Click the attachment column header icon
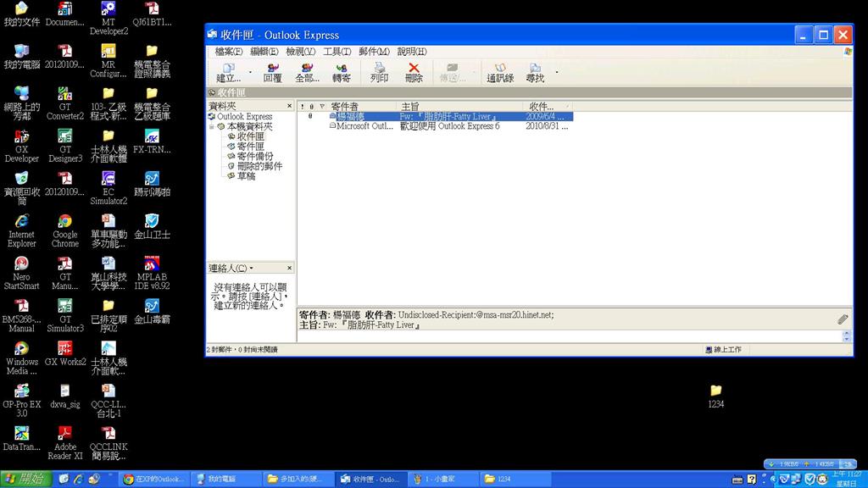 tap(312, 106)
